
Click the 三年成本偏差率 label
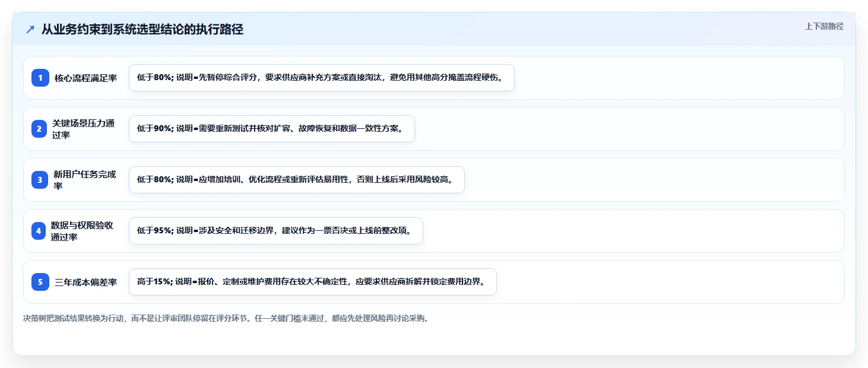(x=86, y=282)
